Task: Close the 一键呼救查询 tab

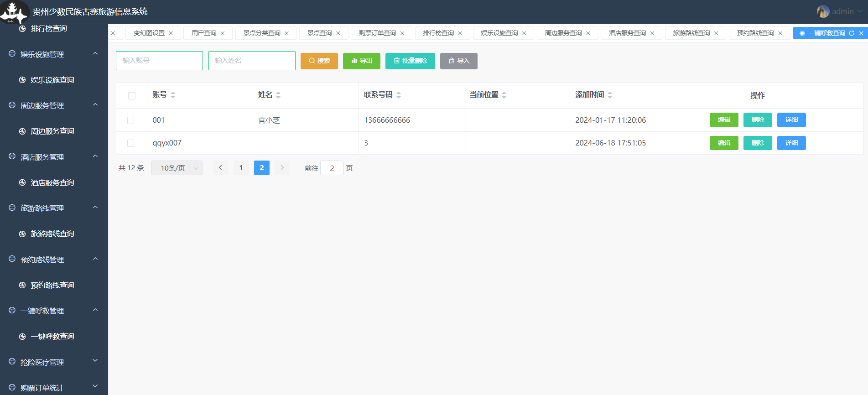Action: [x=861, y=33]
